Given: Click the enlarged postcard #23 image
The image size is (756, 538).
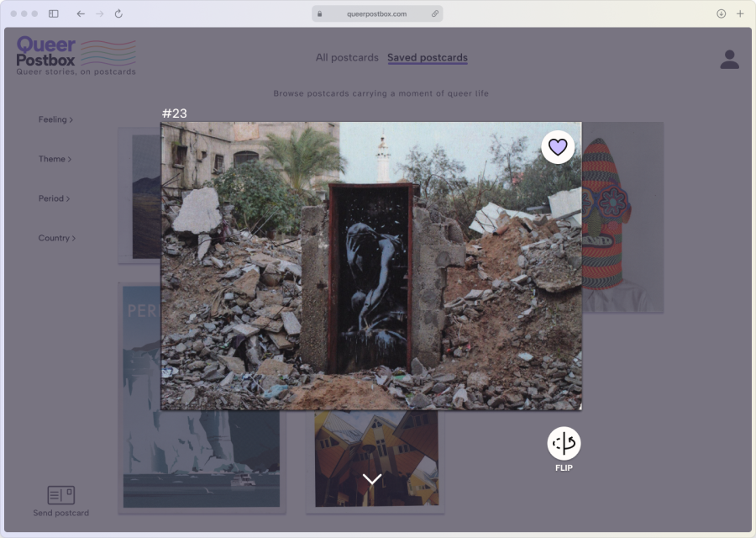Looking at the screenshot, I should click(x=371, y=266).
